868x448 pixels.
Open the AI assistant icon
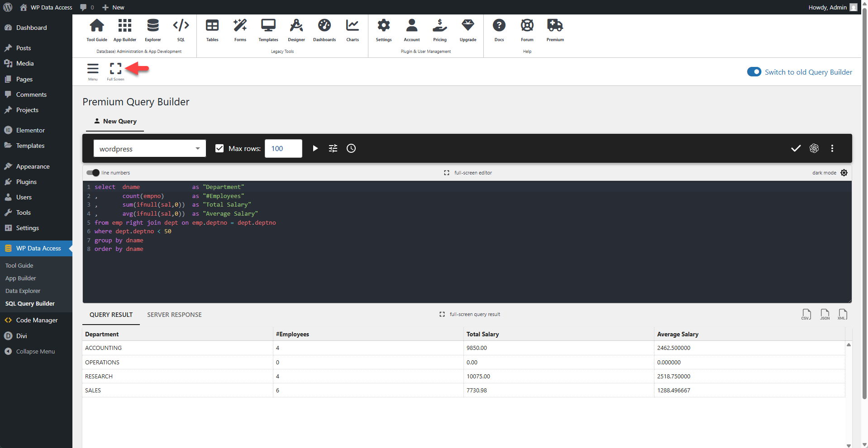coord(814,148)
